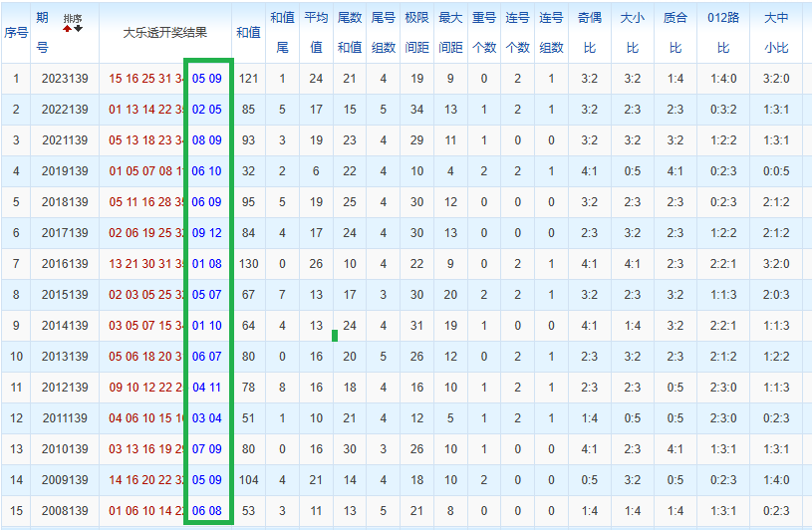Click the black descending sort arrow

click(78, 29)
